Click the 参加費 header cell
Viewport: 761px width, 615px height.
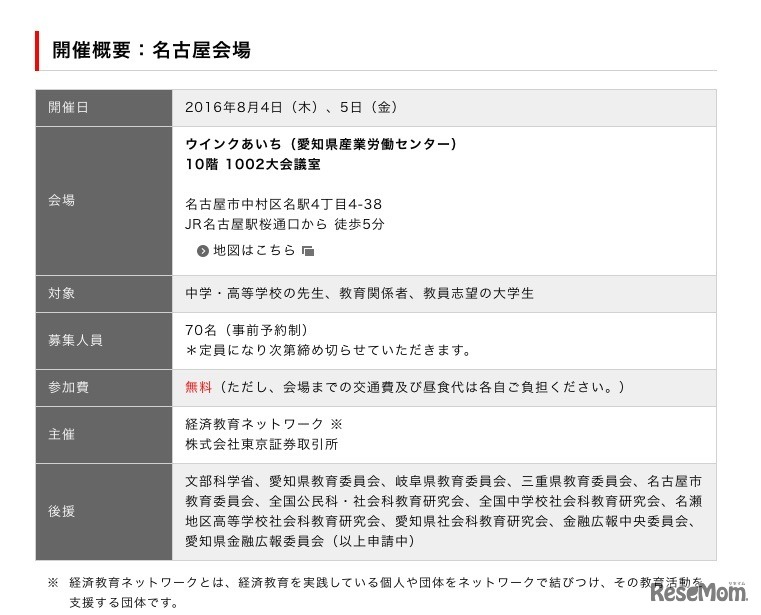click(x=104, y=388)
